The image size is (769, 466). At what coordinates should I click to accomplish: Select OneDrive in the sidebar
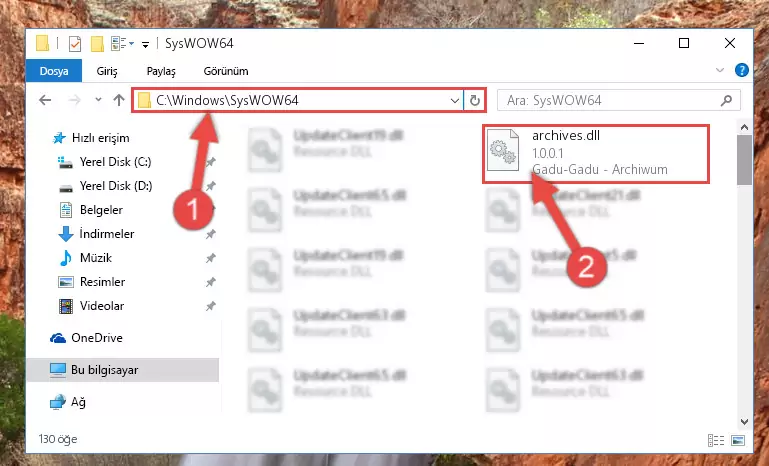click(x=97, y=337)
